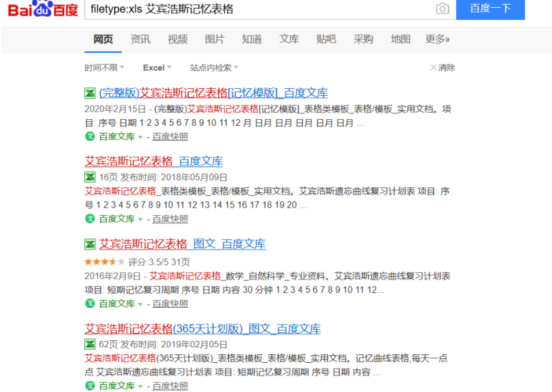Click Excel file icon beside first result
This screenshot has height=392, width=552.
(90, 93)
